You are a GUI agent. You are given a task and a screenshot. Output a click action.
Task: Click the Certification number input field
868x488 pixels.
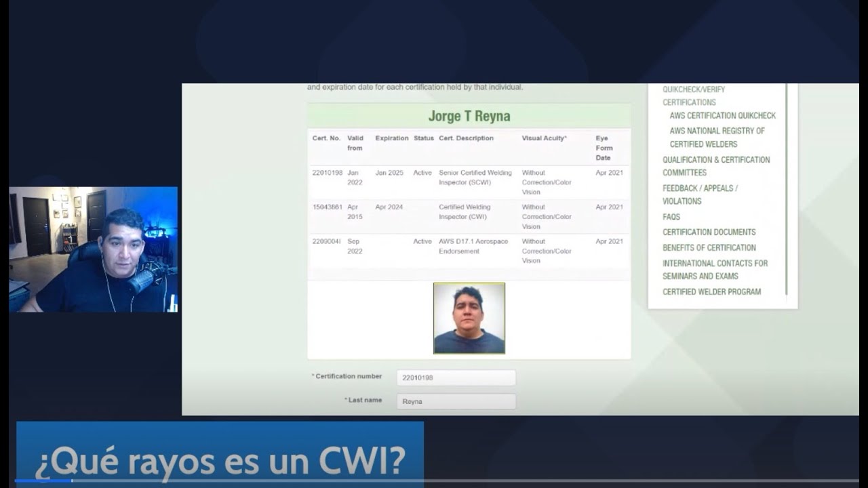click(x=456, y=378)
